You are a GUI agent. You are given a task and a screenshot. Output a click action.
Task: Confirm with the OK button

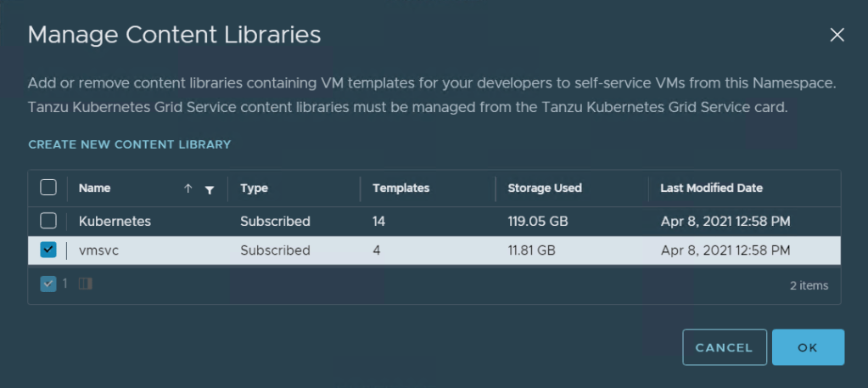807,347
